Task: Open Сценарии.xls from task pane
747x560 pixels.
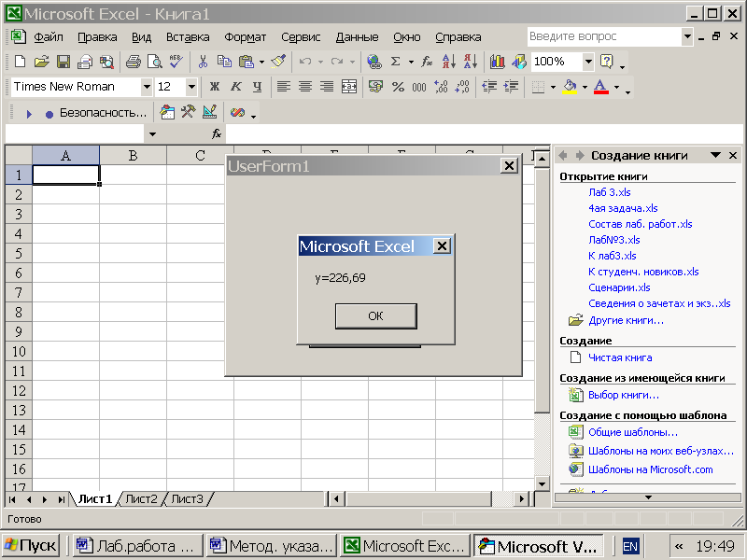Action: [x=619, y=287]
